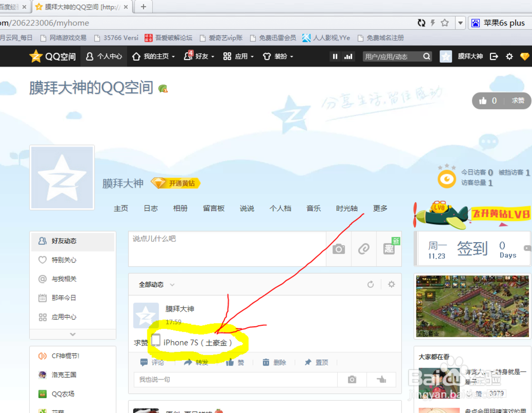Pause music with the pause icon
This screenshot has width=532, height=413.
[335, 56]
